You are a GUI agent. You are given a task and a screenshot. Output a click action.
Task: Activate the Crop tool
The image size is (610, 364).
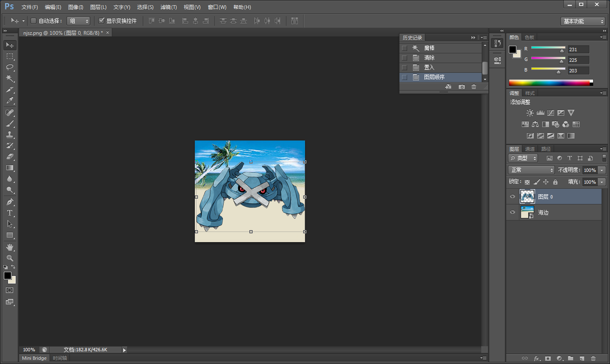tap(10, 89)
